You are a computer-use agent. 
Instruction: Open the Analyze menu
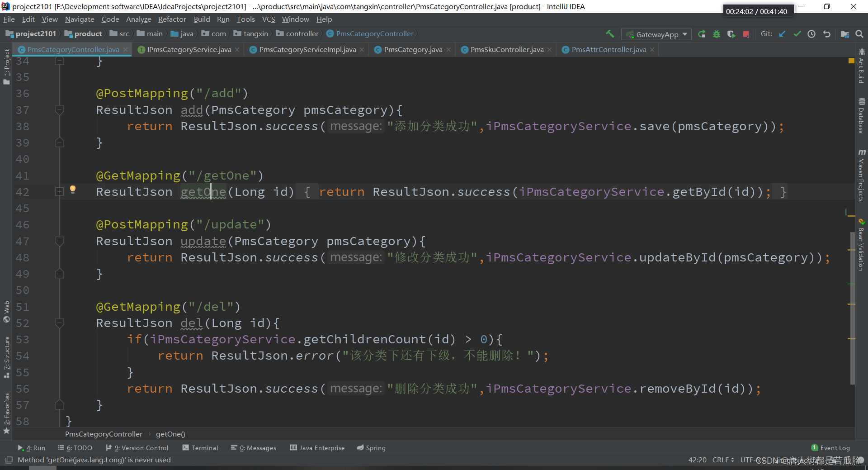point(138,19)
